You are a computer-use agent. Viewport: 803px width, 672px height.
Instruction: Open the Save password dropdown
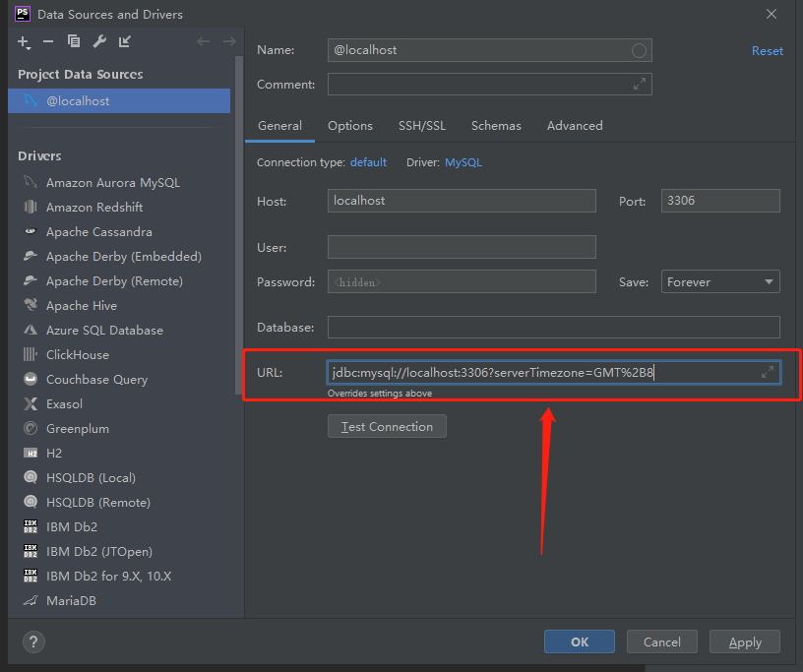(x=720, y=281)
